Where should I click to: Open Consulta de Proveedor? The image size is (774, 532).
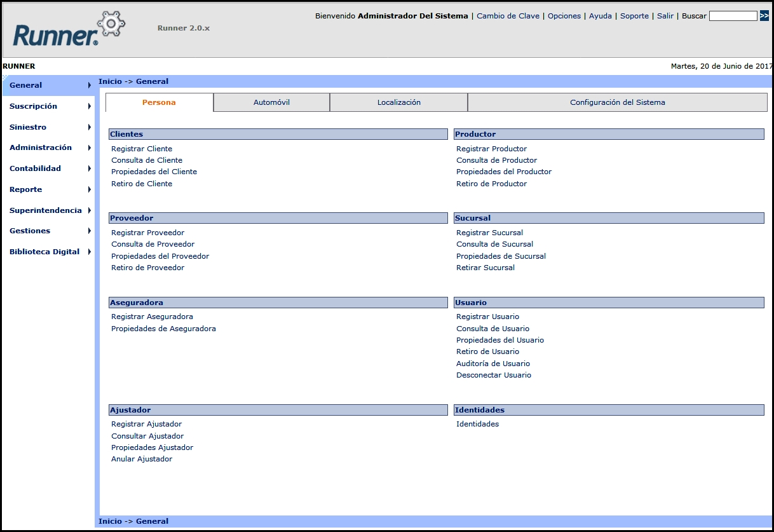[x=153, y=244]
